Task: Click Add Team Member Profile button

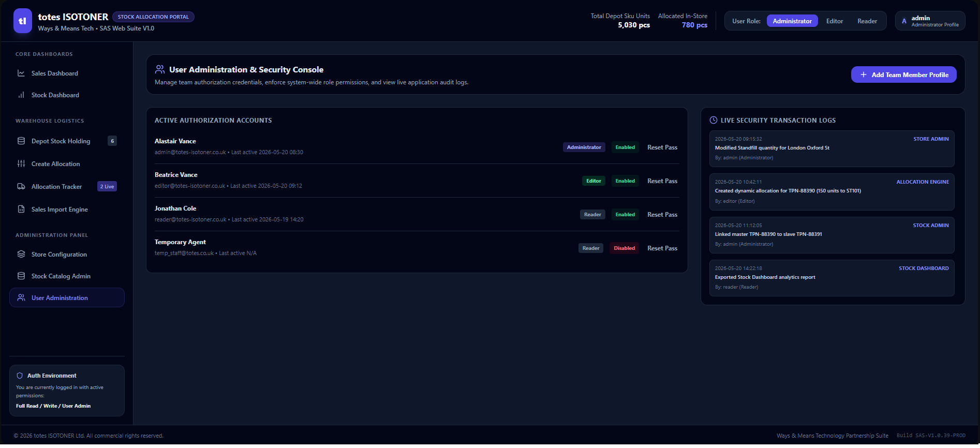Action: point(903,75)
